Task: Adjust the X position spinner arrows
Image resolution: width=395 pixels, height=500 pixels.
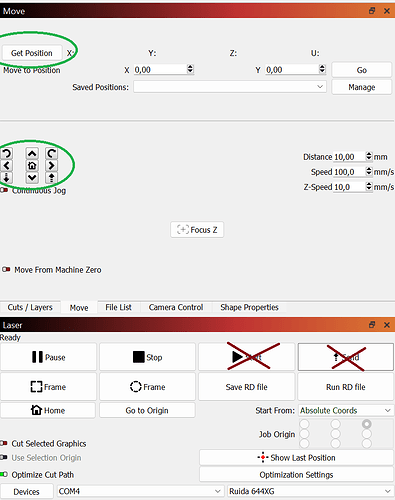Action: click(190, 69)
